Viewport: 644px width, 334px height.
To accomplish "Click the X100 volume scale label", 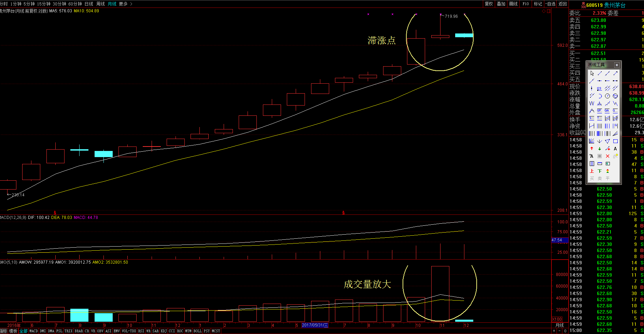I will tap(557, 319).
